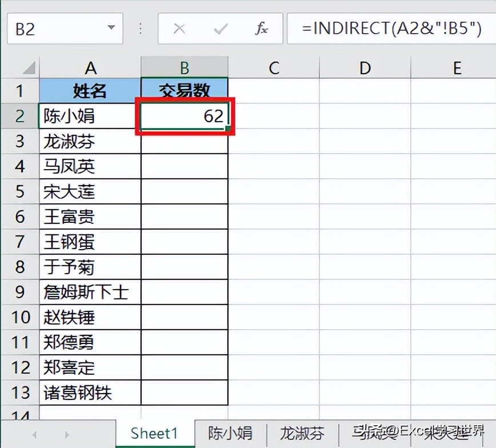The image size is (496, 448).
Task: Select row 1 header
Action: 20,91
